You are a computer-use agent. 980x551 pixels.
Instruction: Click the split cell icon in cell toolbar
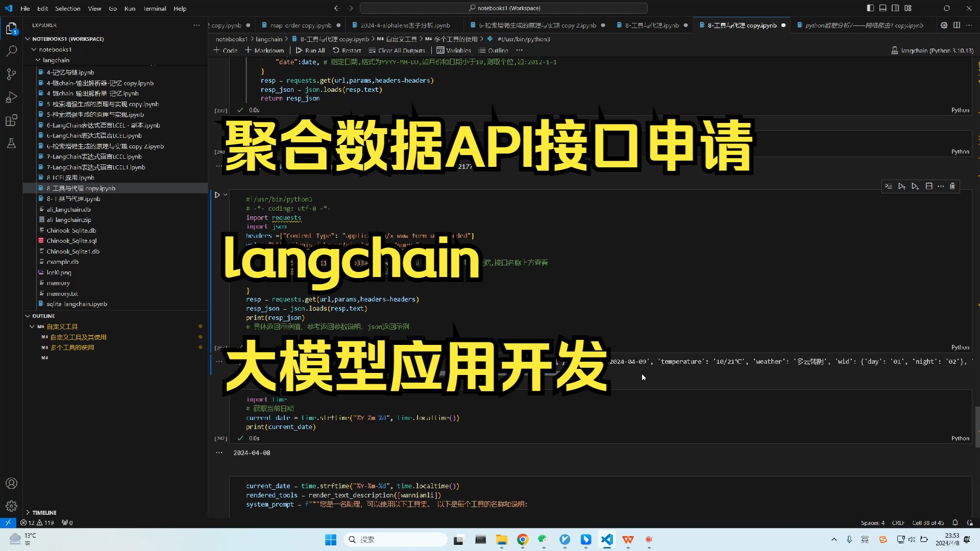(x=929, y=186)
